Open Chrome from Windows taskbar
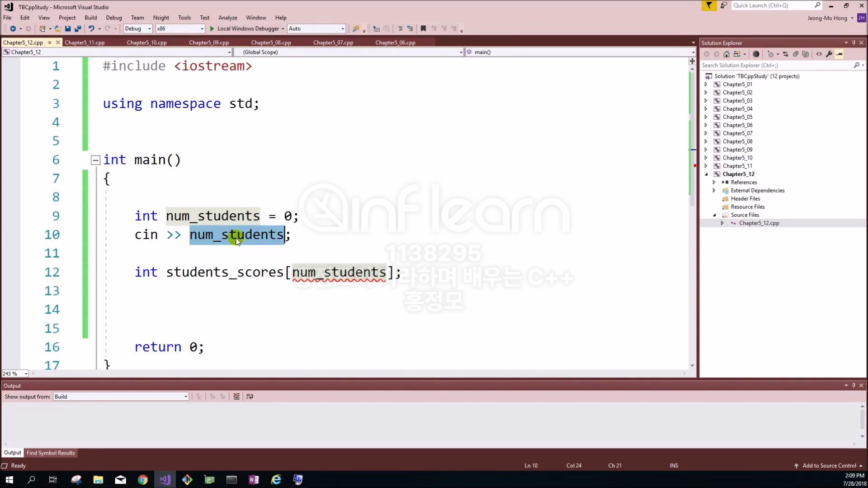 coord(143,480)
